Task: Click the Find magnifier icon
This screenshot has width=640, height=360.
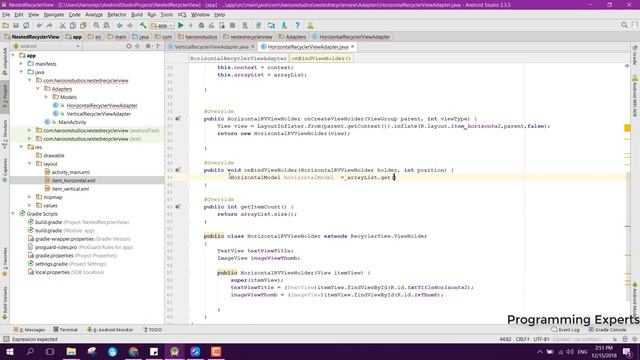Action: pyautogui.click(x=96, y=25)
